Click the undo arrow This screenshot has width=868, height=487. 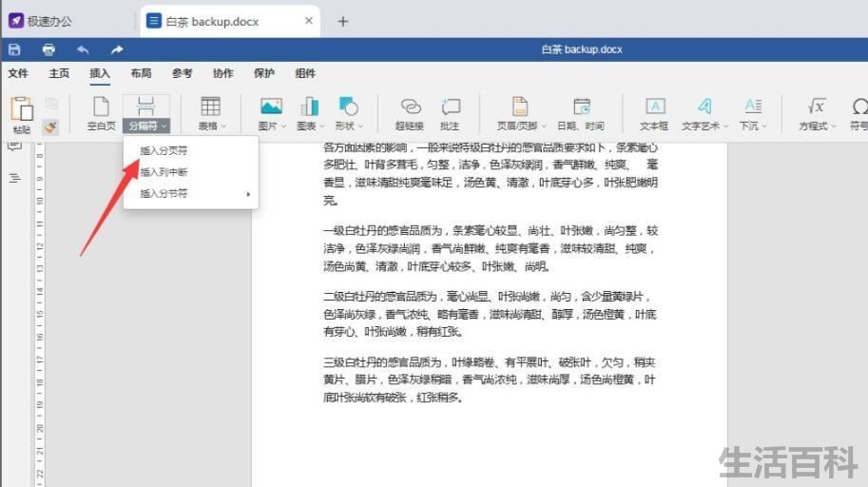pyautogui.click(x=83, y=49)
